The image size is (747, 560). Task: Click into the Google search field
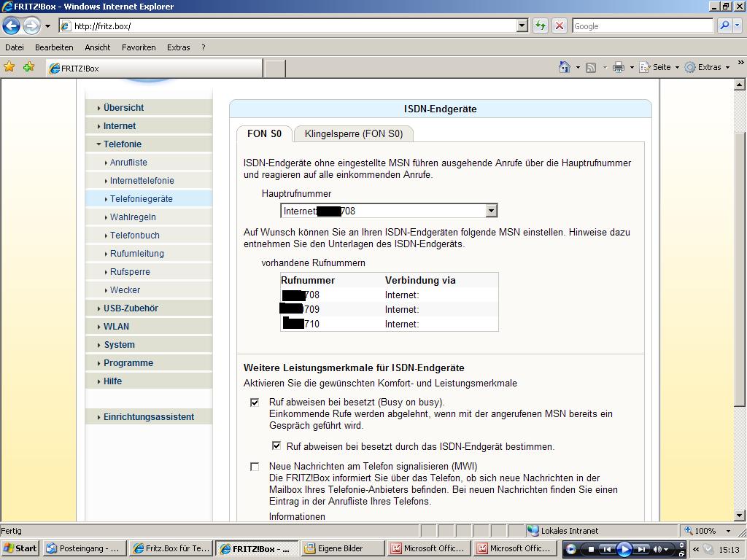pos(642,26)
